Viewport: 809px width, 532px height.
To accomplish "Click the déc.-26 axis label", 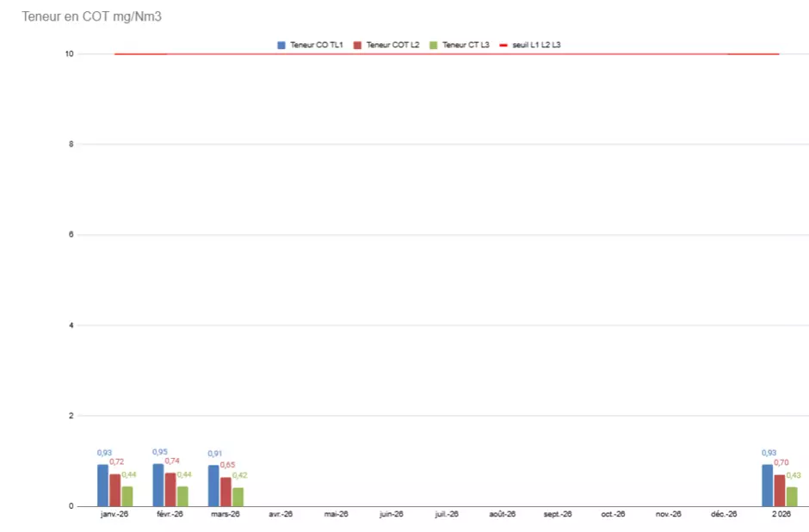I will click(x=724, y=514).
